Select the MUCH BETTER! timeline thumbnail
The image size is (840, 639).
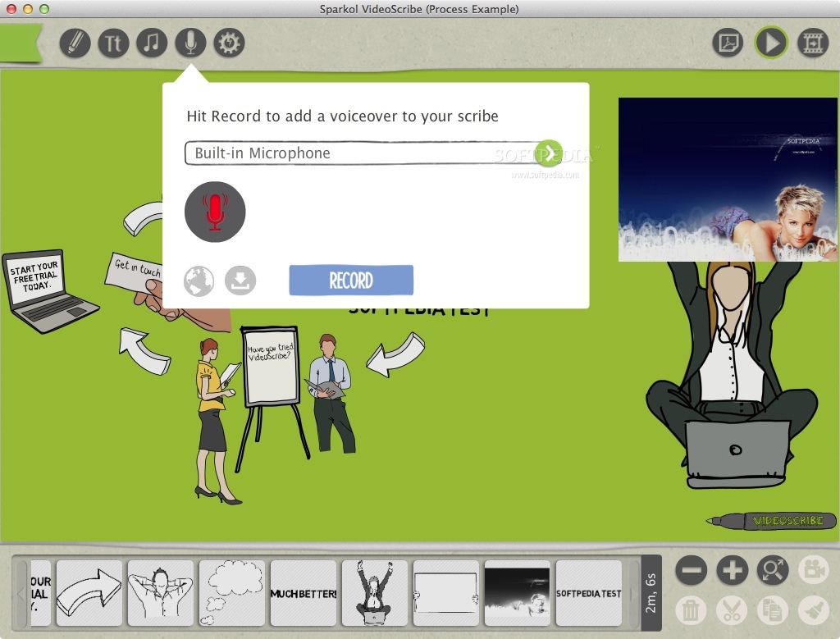point(304,592)
